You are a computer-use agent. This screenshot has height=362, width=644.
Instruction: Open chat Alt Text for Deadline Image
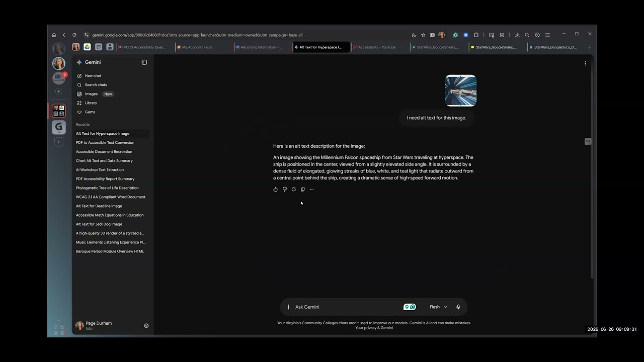(x=99, y=206)
